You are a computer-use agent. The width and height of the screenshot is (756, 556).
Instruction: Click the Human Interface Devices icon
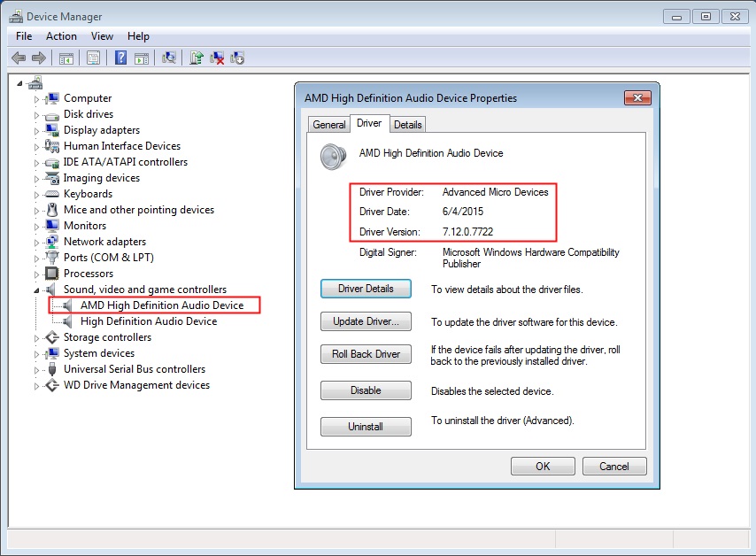tap(51, 145)
